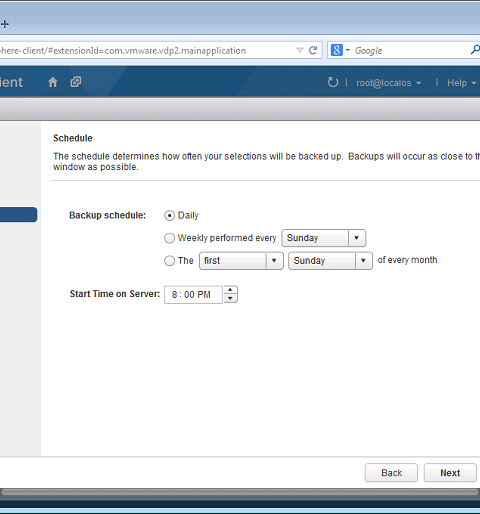Open a new browser tab with plus icon
The image size is (480, 514).
4,24
